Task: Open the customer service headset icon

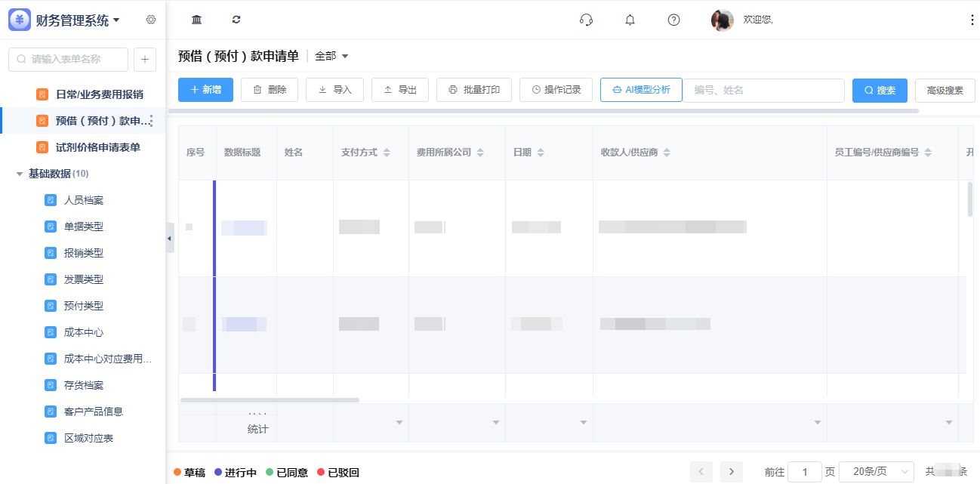Action: [x=586, y=20]
